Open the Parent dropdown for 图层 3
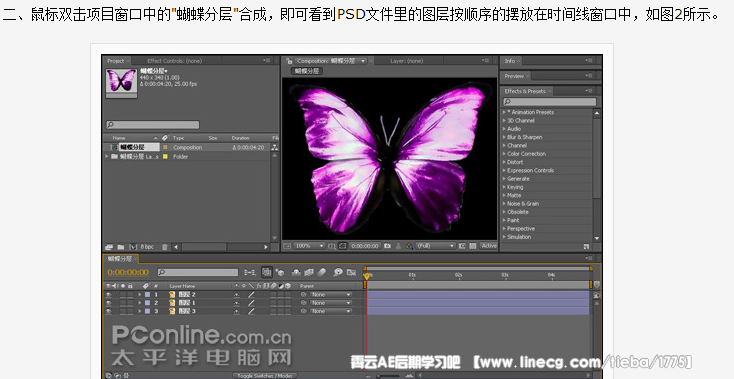Image resolution: width=734 pixels, height=379 pixels. (x=331, y=311)
